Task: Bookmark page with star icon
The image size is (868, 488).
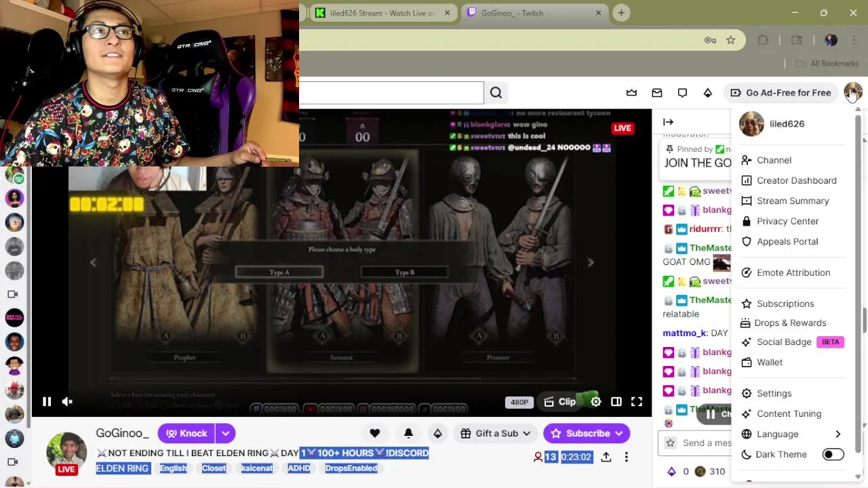Action: click(x=730, y=40)
